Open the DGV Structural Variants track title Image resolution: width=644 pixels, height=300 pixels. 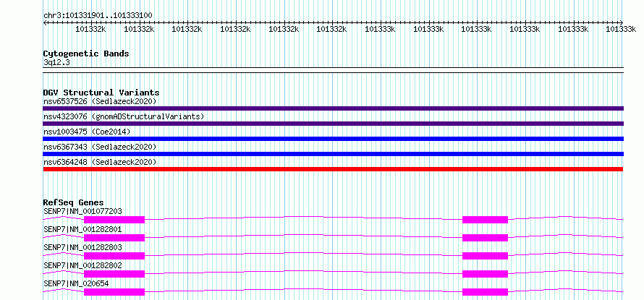pyautogui.click(x=101, y=93)
